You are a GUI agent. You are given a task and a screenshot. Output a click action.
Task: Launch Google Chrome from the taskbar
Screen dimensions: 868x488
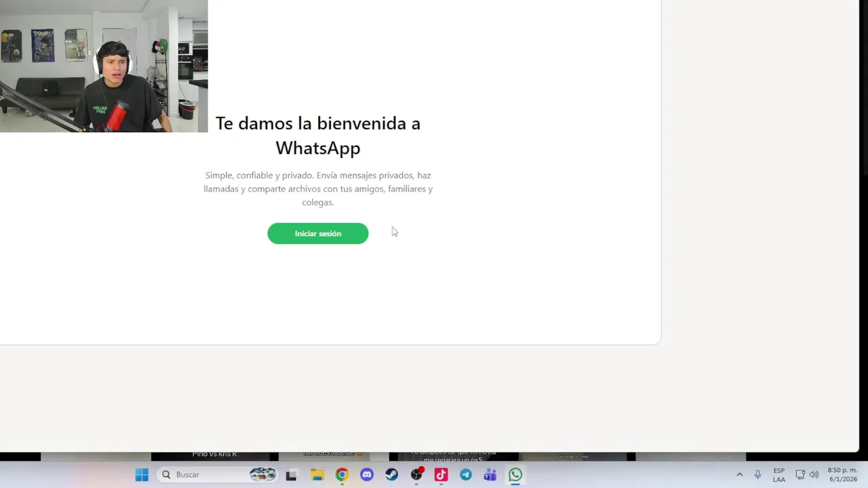(342, 475)
